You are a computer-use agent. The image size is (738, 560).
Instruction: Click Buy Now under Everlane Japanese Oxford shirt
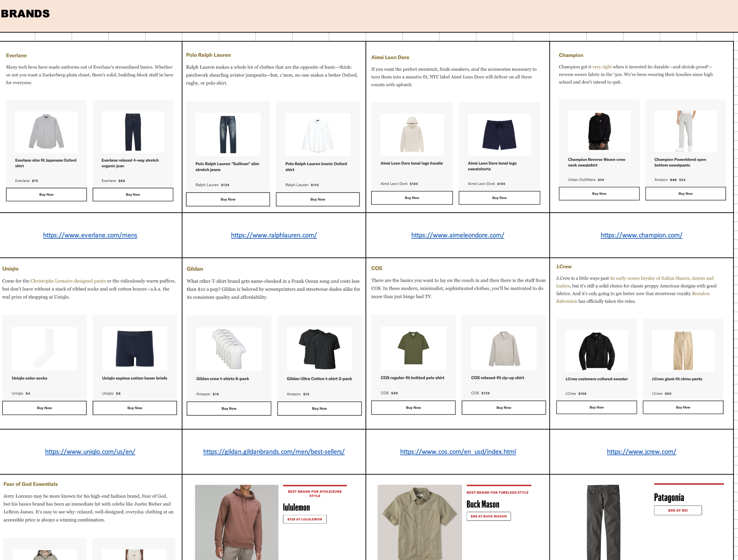pos(46,195)
